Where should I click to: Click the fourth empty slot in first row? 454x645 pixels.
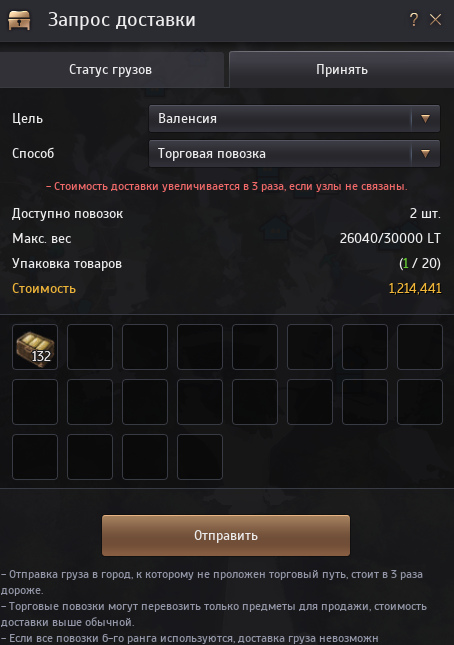[x=255, y=347]
